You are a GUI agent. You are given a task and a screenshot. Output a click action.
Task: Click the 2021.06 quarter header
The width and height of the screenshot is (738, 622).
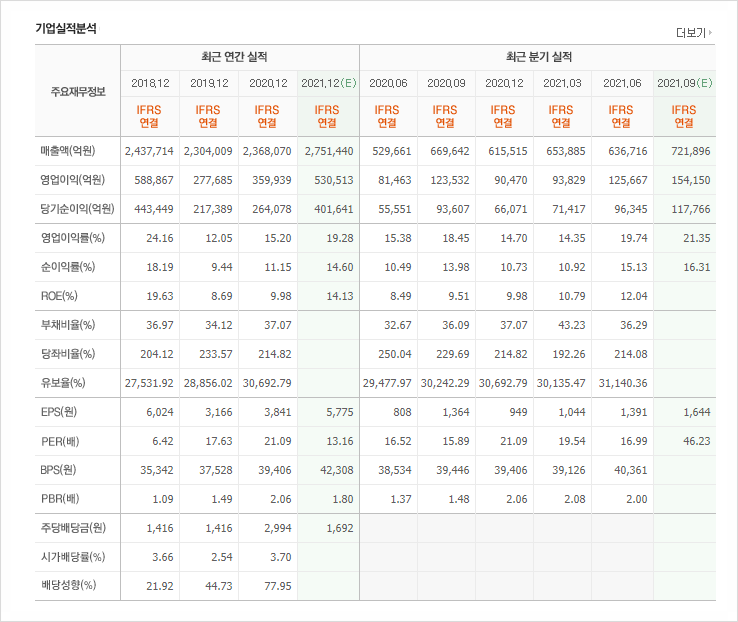point(622,83)
